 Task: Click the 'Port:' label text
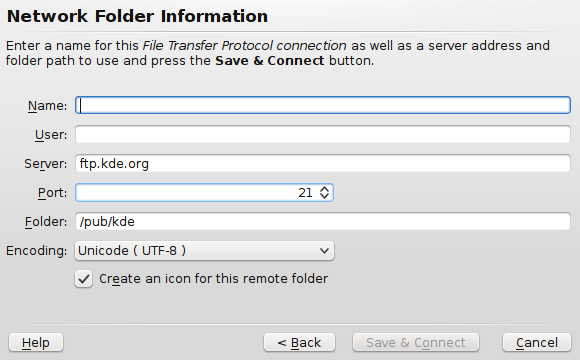click(x=53, y=193)
